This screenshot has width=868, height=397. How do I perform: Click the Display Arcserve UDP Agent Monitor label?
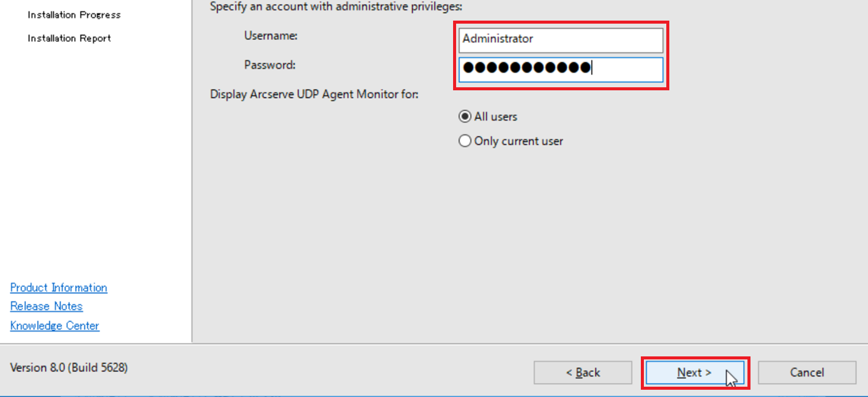pyautogui.click(x=314, y=95)
